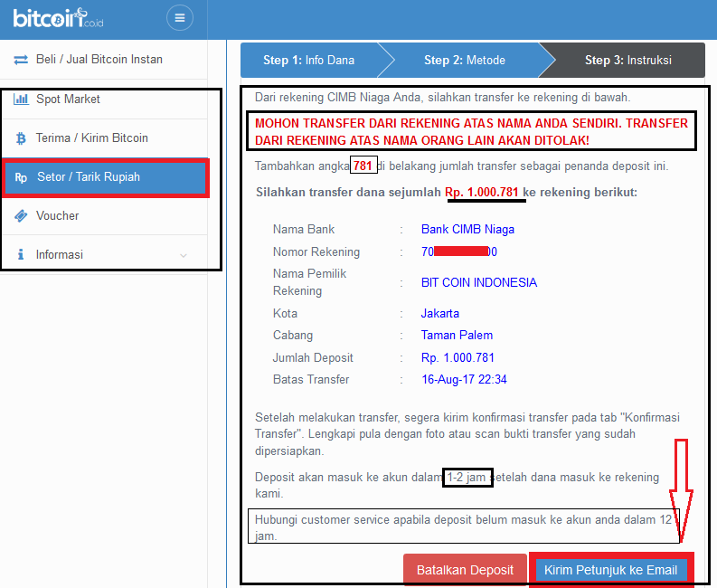Switch to Step 1: Info Dana
717x588 pixels.
(309, 60)
